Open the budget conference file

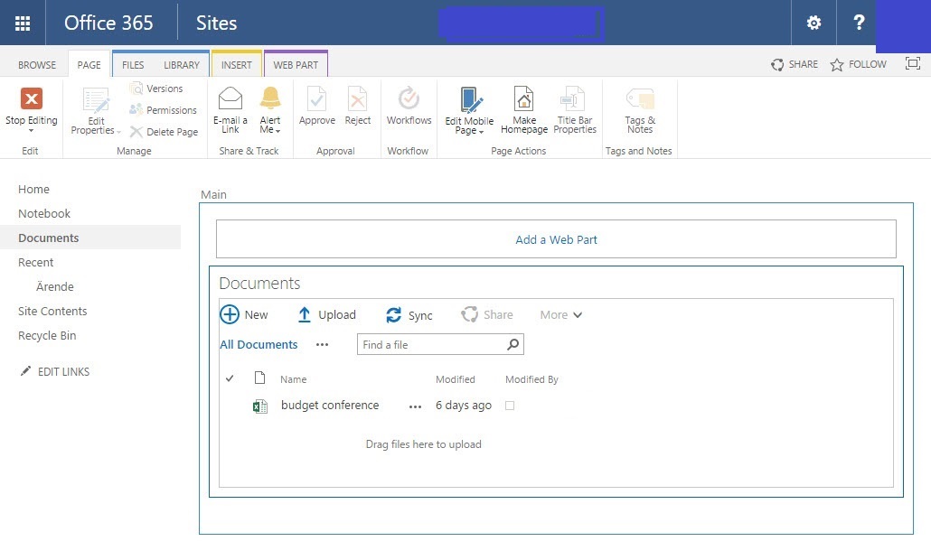click(330, 406)
